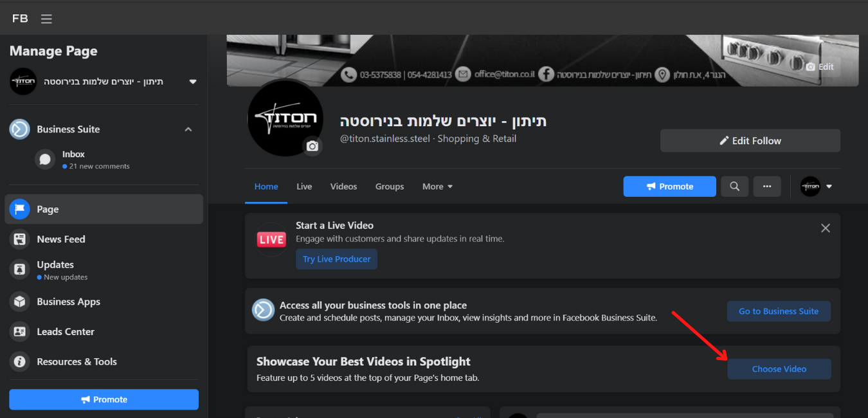Image resolution: width=868 pixels, height=418 pixels.
Task: Click the Showcase Your Best Videos in Spotlight heading
Action: click(x=363, y=361)
